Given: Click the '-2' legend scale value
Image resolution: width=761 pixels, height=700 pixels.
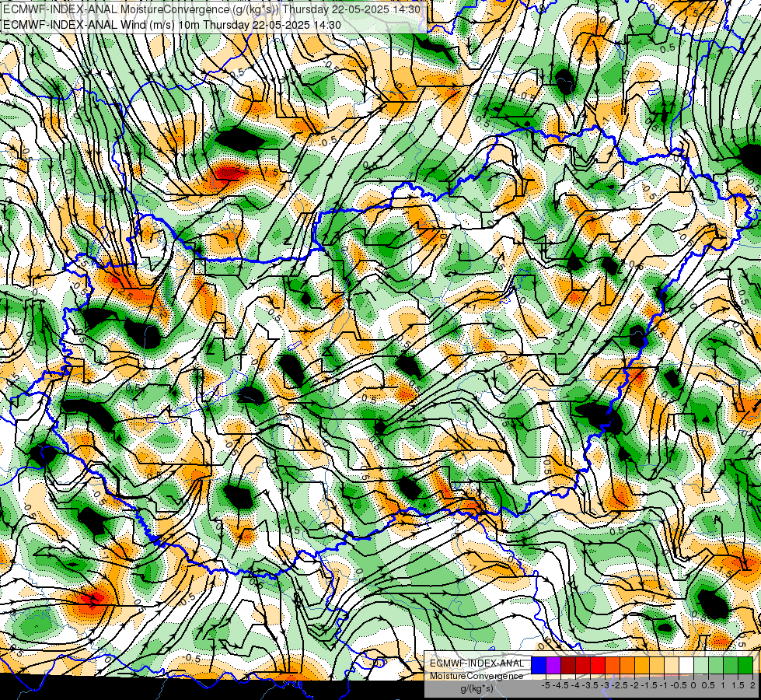Looking at the screenshot, I should (635, 685).
